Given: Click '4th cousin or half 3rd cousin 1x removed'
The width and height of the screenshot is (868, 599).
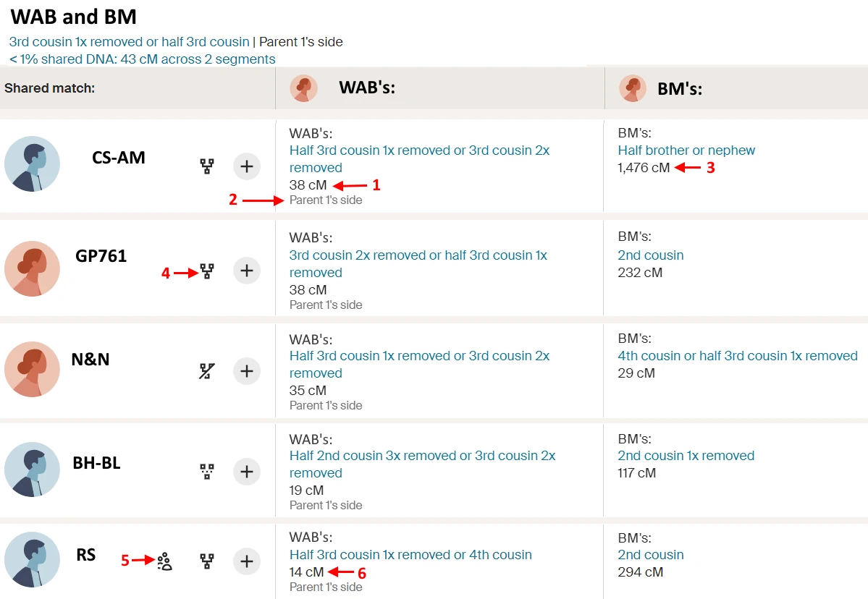Looking at the screenshot, I should tap(738, 356).
